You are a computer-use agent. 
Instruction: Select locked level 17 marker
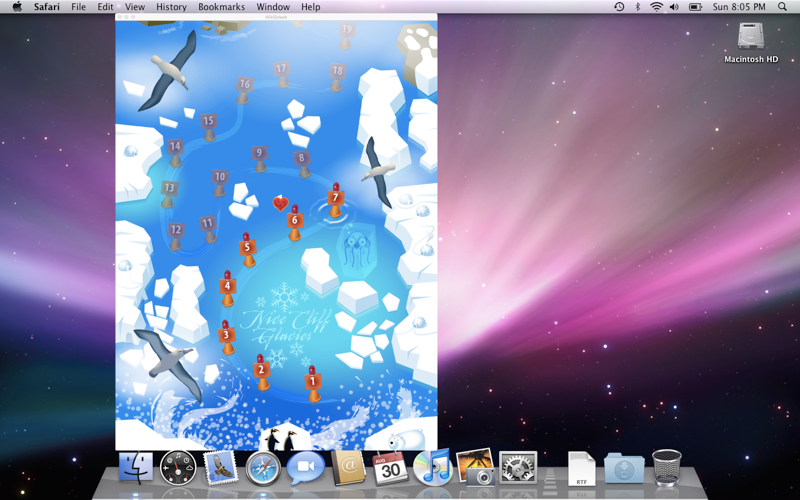pyautogui.click(x=282, y=74)
